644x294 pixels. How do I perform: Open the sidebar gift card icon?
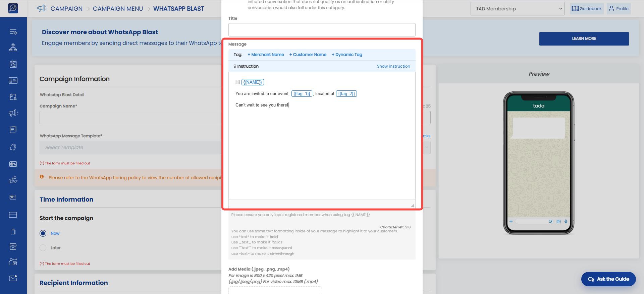[13, 197]
